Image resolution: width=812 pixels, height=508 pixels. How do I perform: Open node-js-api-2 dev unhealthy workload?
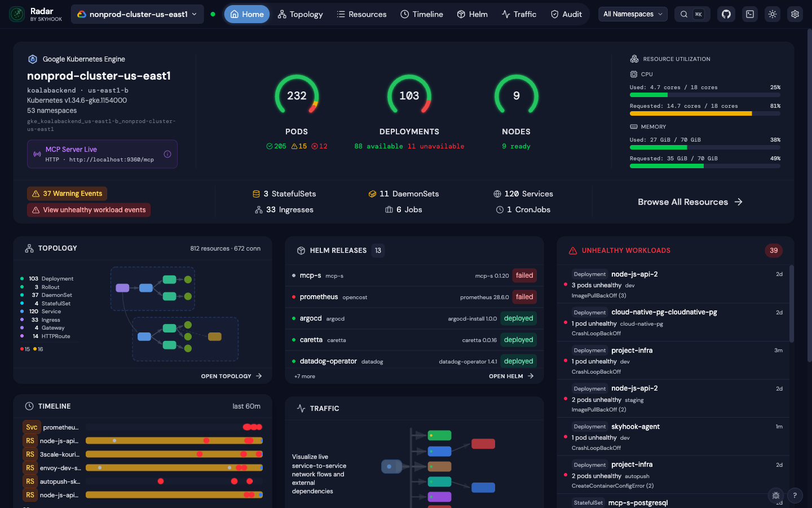[673, 284]
